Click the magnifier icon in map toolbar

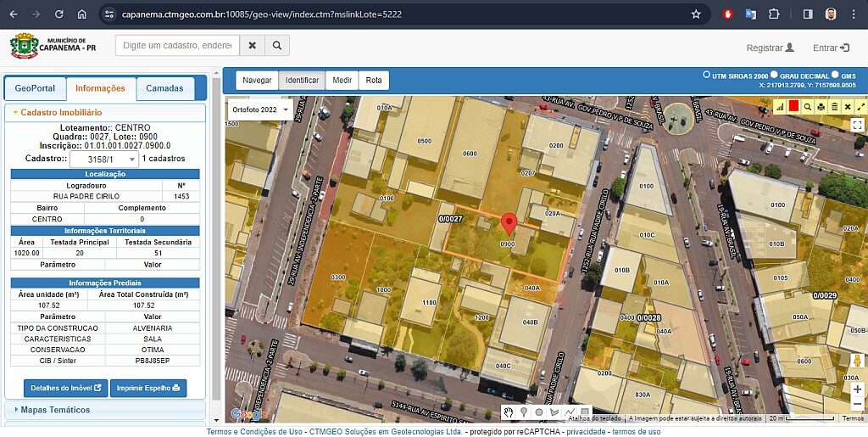point(808,106)
